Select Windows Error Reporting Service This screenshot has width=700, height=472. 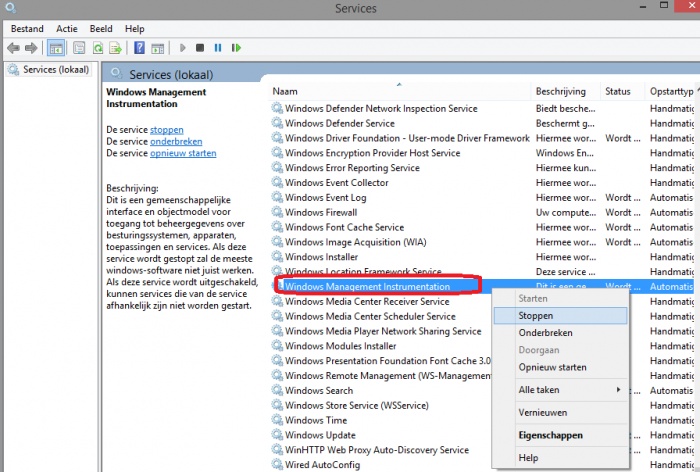click(482, 167)
